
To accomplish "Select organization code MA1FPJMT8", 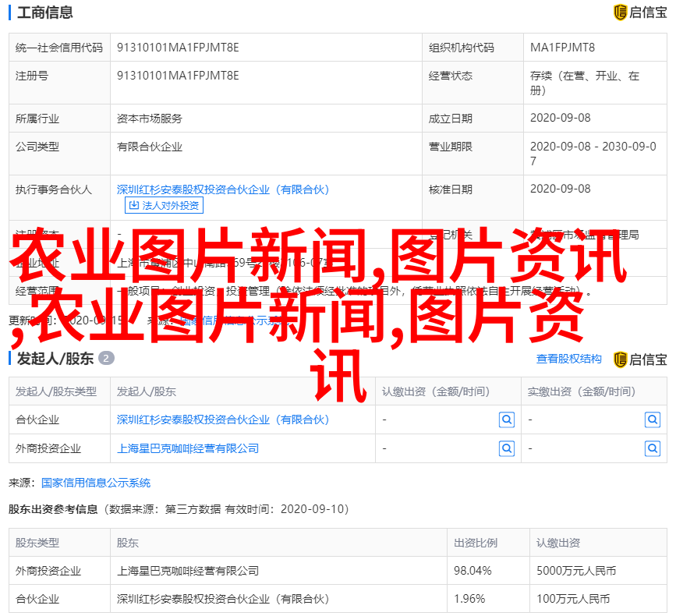I will [x=562, y=48].
